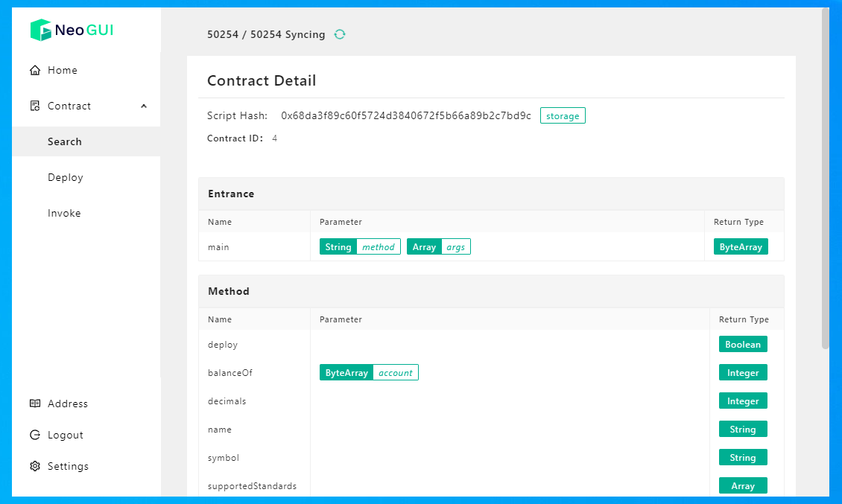Click the String method parameter tag

[x=360, y=247]
